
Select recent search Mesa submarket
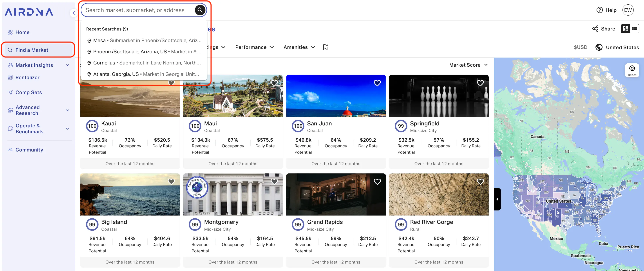click(144, 40)
